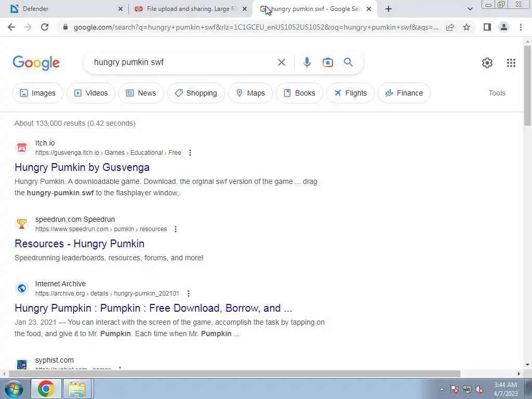Open File Explorer from the taskbar

click(x=77, y=389)
